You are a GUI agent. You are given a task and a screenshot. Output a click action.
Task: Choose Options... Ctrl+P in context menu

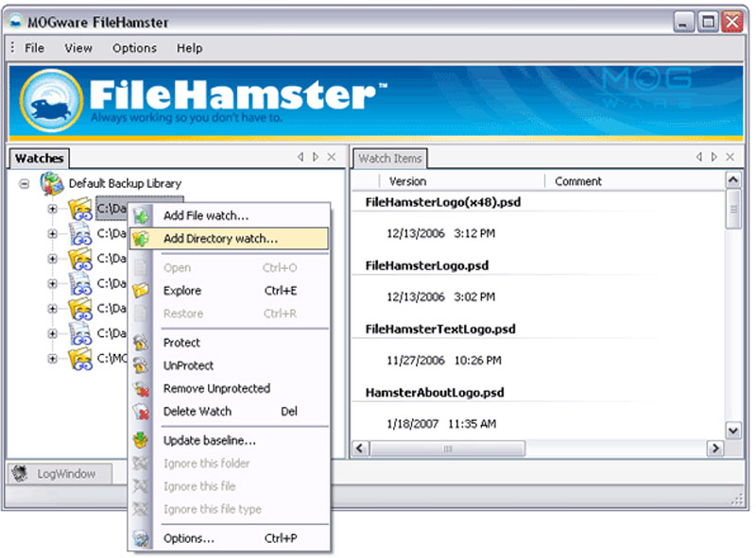tap(230, 538)
